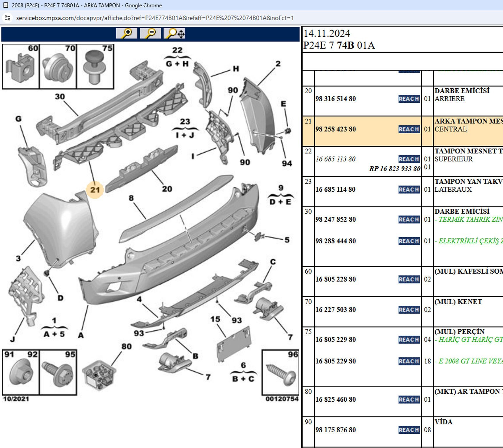The image size is (503, 448).
Task: Click callout number 30 in the diagram
Action: [60, 97]
